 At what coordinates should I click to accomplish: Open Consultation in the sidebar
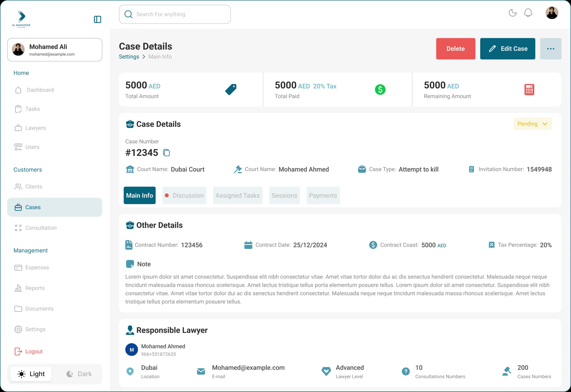pos(55,228)
